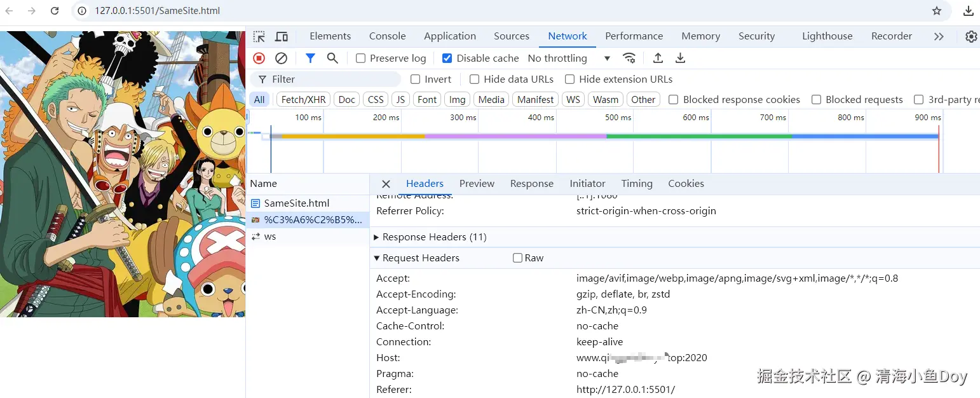Select the SameSite.html request
Viewport: 980px width, 398px height.
[x=296, y=203]
